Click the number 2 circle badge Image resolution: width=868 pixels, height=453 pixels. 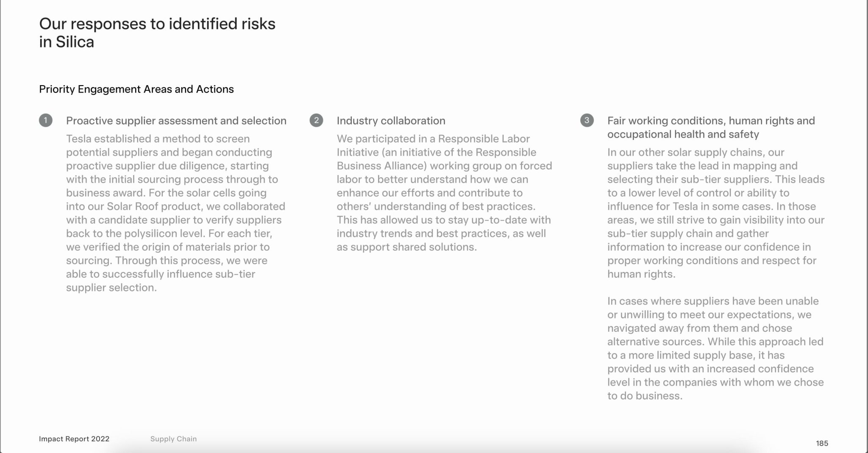pos(316,120)
